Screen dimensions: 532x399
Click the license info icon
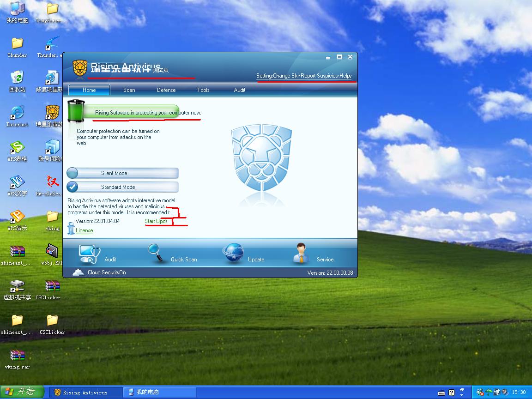tap(71, 228)
